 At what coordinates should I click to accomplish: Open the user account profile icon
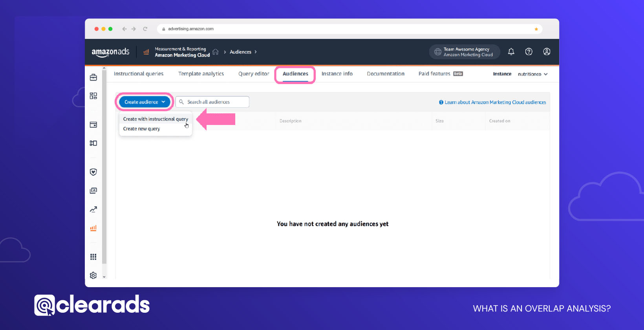click(547, 51)
